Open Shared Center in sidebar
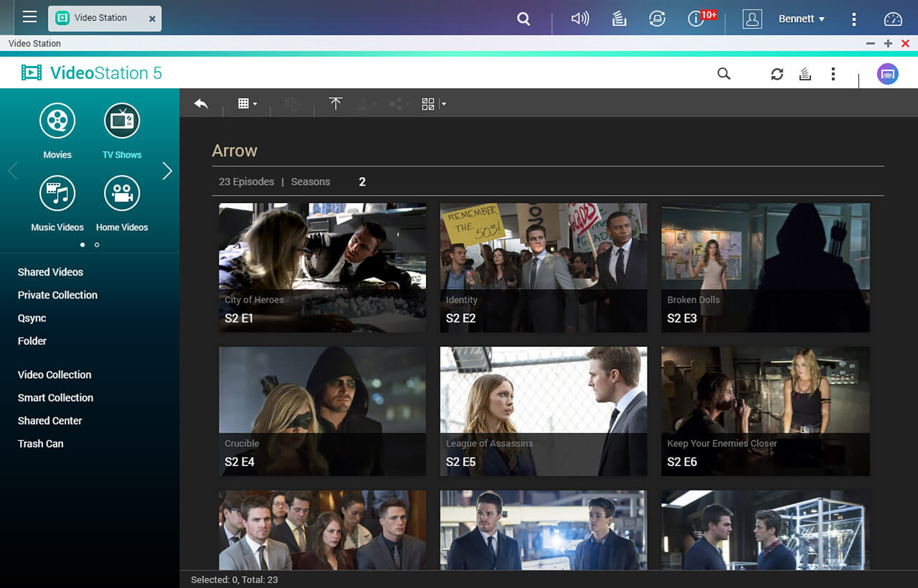The height and width of the screenshot is (588, 918). 49,420
